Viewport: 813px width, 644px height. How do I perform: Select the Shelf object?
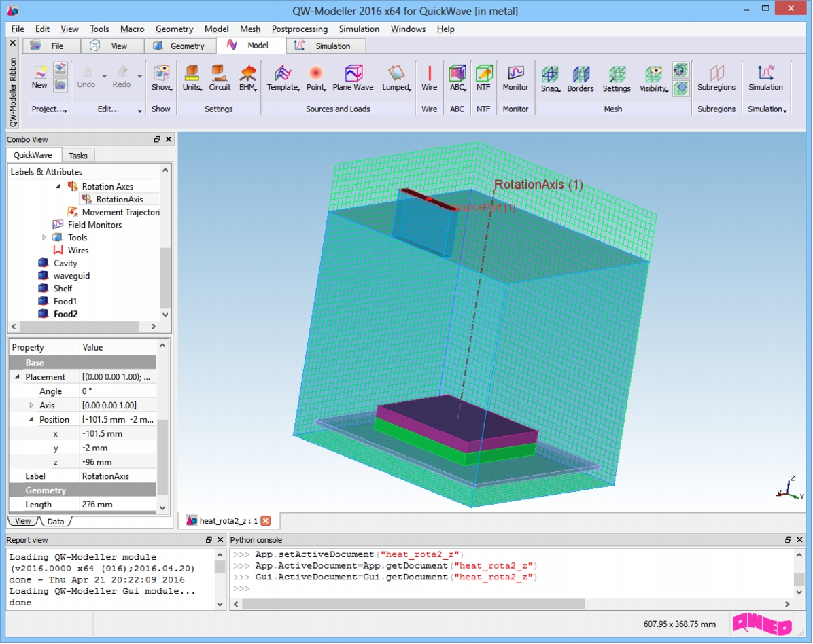pos(63,289)
